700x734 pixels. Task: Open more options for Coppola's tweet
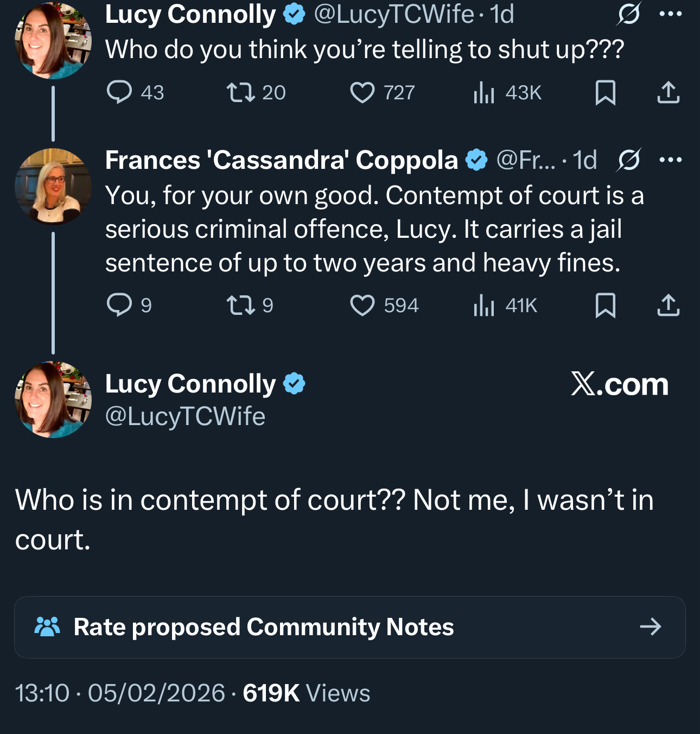(x=670, y=160)
